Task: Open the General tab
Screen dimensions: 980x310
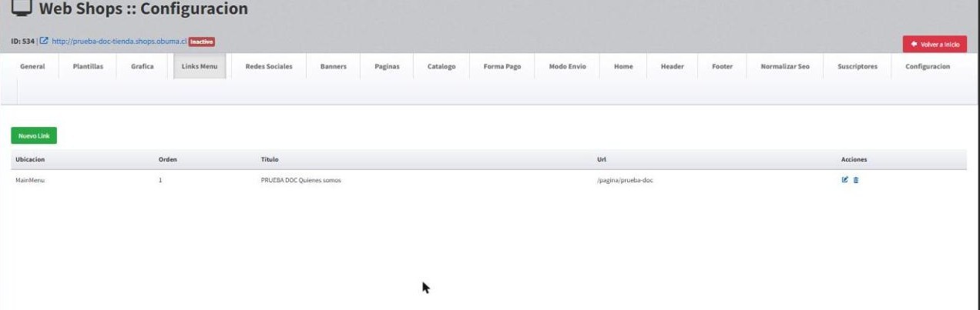Action: tap(32, 66)
